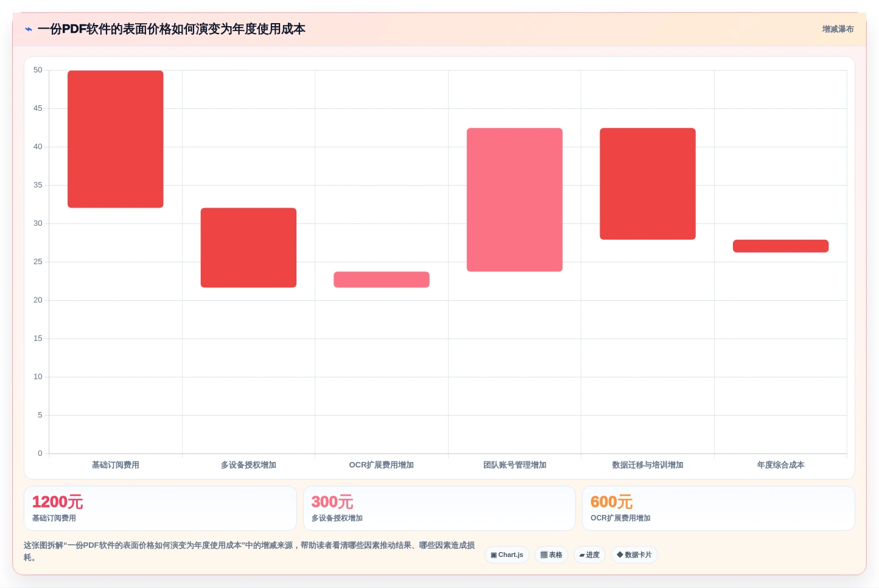Click the 团队账号管理增加 x-axis label
Image resolution: width=879 pixels, height=588 pixels.
pos(514,465)
